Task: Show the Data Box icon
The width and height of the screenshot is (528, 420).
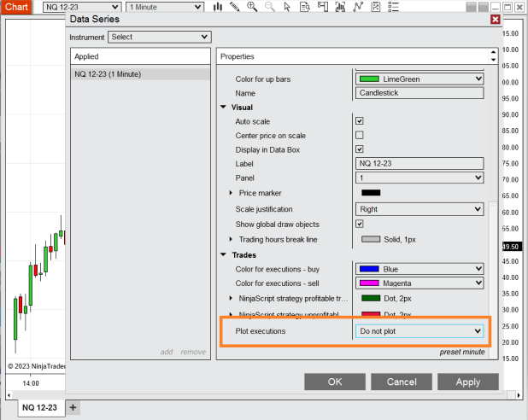Action: pos(305,7)
